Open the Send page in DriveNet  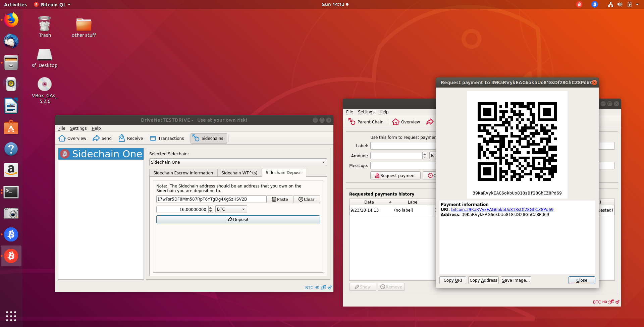coord(102,138)
